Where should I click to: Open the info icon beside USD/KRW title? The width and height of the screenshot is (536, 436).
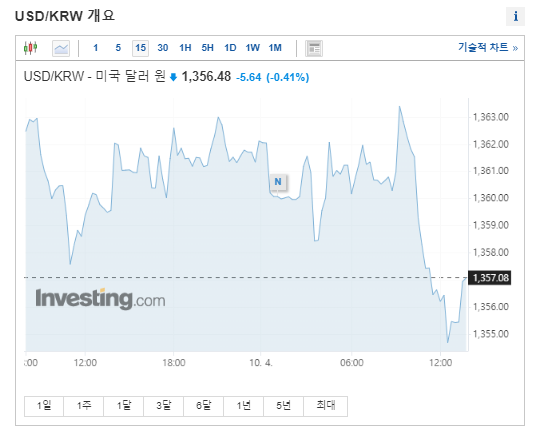coord(515,16)
